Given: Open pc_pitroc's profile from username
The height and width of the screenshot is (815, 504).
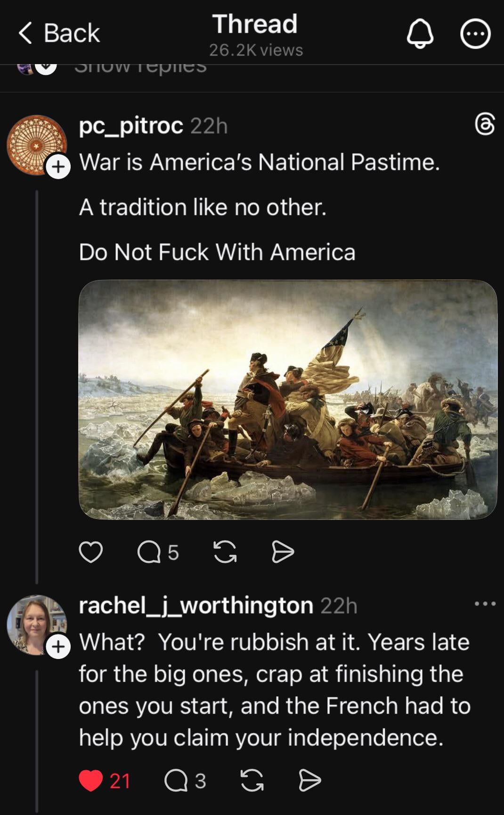Looking at the screenshot, I should [131, 125].
